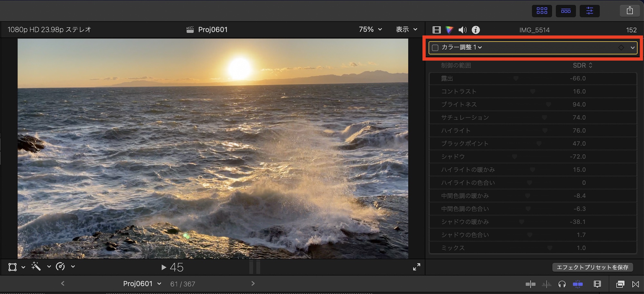The height and width of the screenshot is (294, 644).
Task: Open the Transitions browser bowtie icon
Action: 635,284
